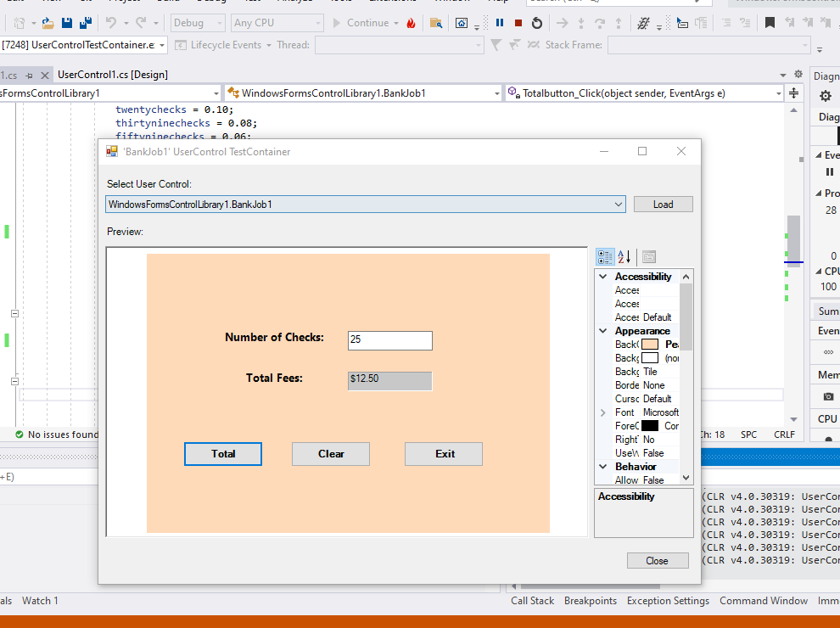Click the Save icon in toolbar
840x628 pixels.
(67, 23)
